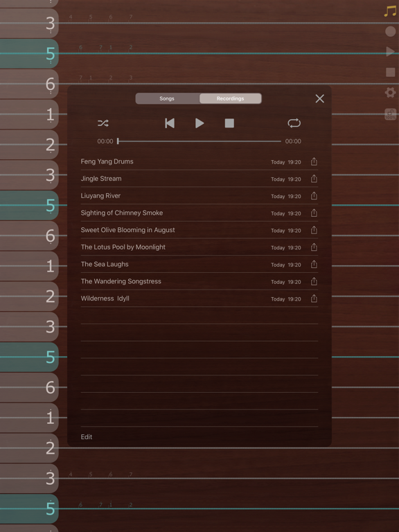Click the 100% zoom icon
This screenshot has height=532, width=399.
(390, 114)
